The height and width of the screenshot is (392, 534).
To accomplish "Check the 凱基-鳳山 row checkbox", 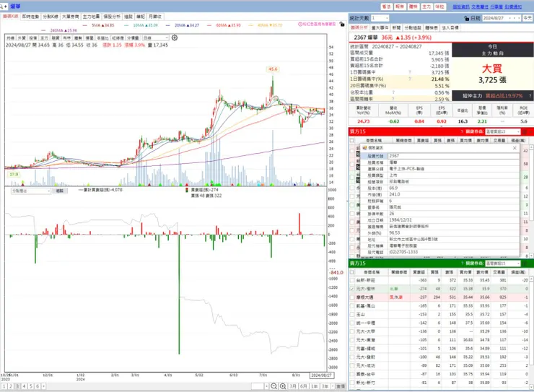I will [x=352, y=306].
